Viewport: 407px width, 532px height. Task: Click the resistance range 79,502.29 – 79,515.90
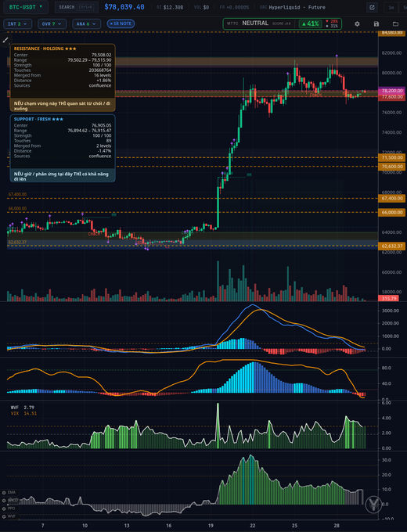pos(89,59)
